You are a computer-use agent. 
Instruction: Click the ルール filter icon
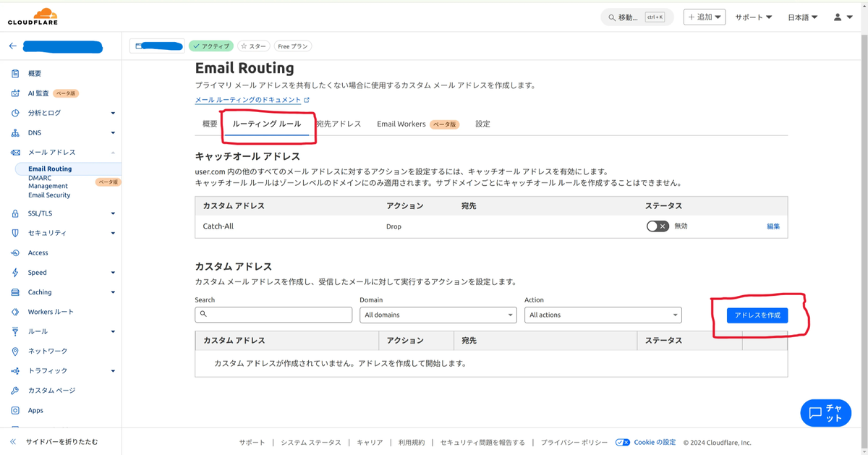(15, 331)
